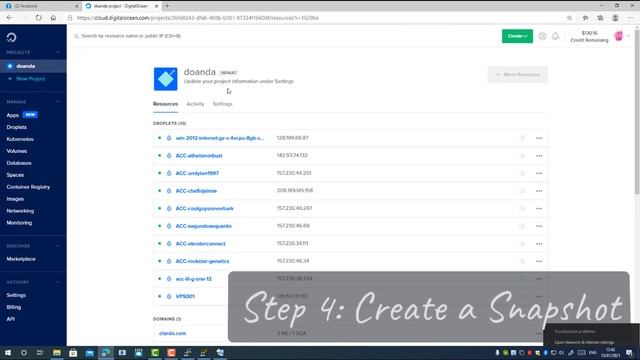The image size is (640, 360).
Task: Open the notifications bell icon
Action: (556, 36)
